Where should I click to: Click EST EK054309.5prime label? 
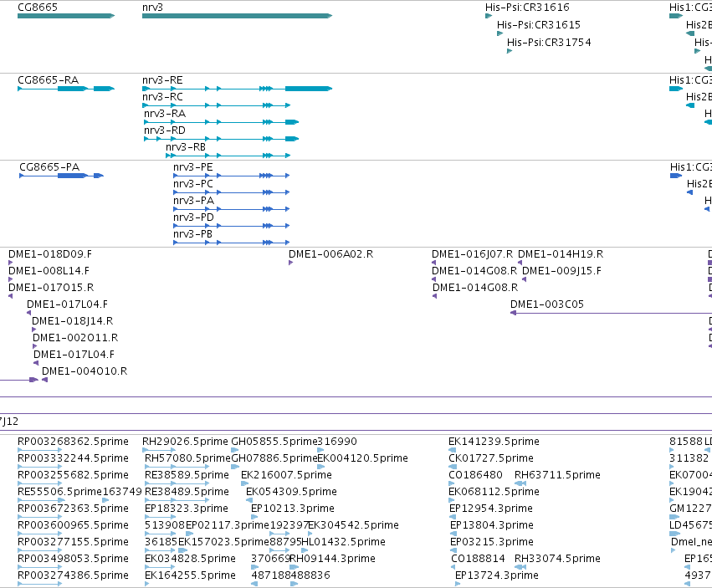coord(291,492)
